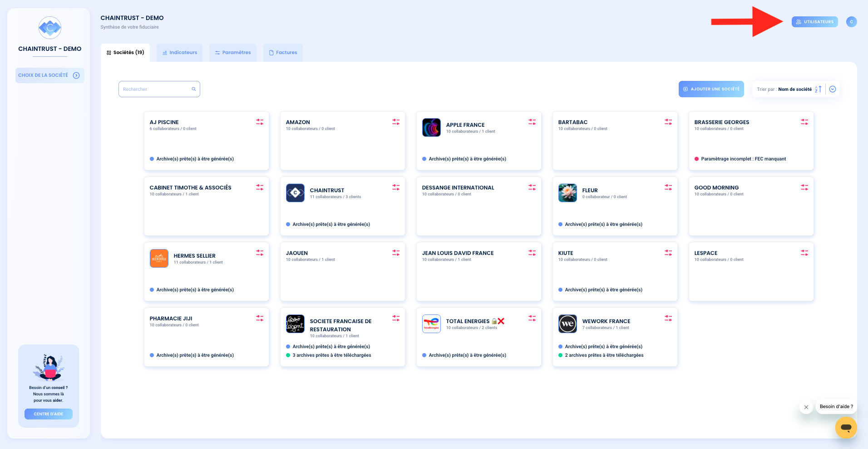Toggle A-Z sort direction icon

point(818,89)
